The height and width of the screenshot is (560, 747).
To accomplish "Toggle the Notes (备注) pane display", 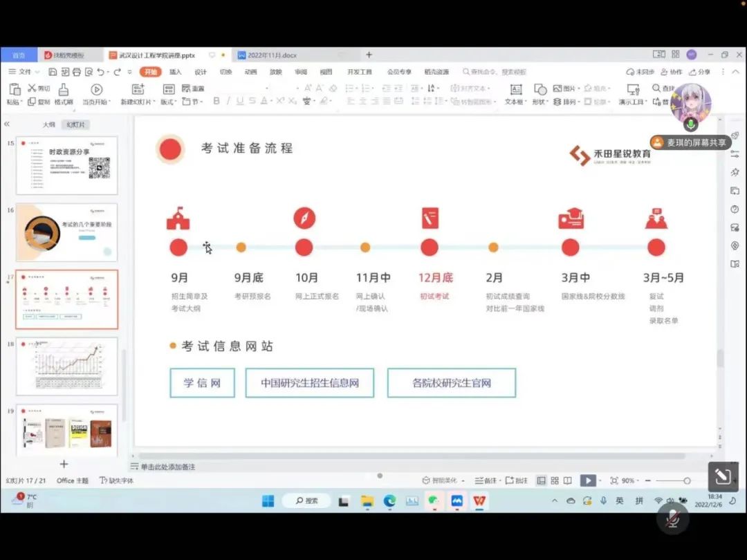I will [x=486, y=480].
